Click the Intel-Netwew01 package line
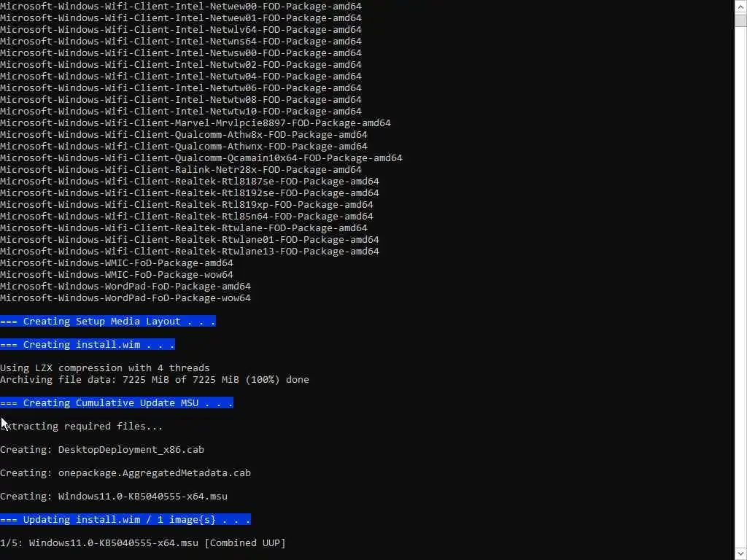The image size is (747, 560). (x=181, y=18)
